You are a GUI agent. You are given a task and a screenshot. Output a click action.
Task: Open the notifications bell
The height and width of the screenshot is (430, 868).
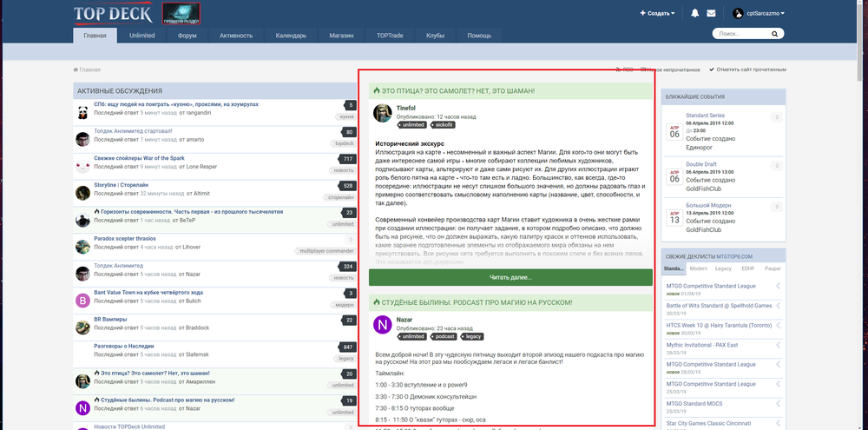(x=694, y=13)
